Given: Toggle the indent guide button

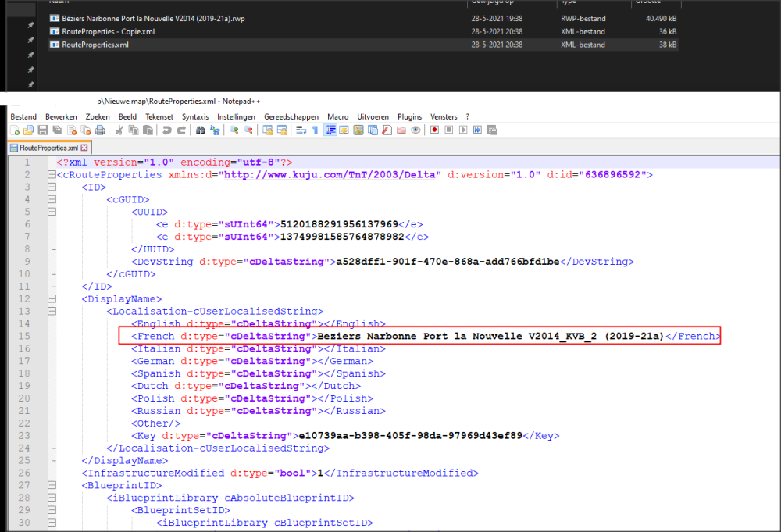Looking at the screenshot, I should 330,130.
